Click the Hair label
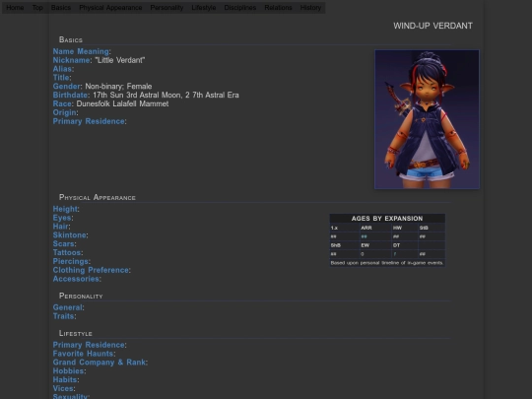 pyautogui.click(x=61, y=227)
